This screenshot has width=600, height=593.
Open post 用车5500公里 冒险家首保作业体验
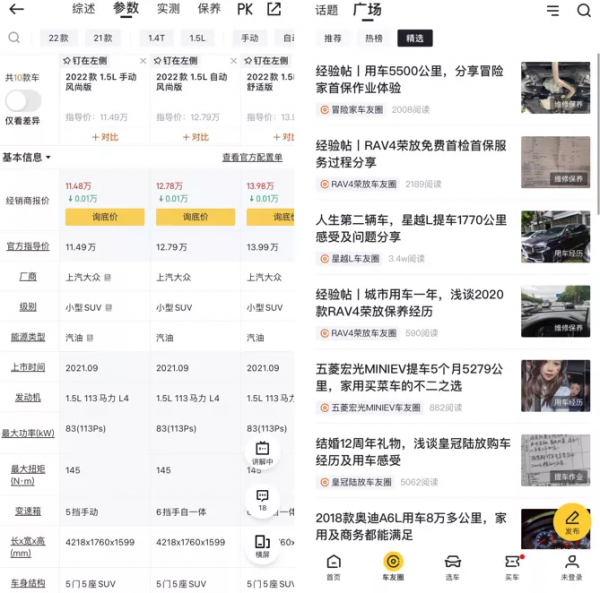[x=409, y=79]
